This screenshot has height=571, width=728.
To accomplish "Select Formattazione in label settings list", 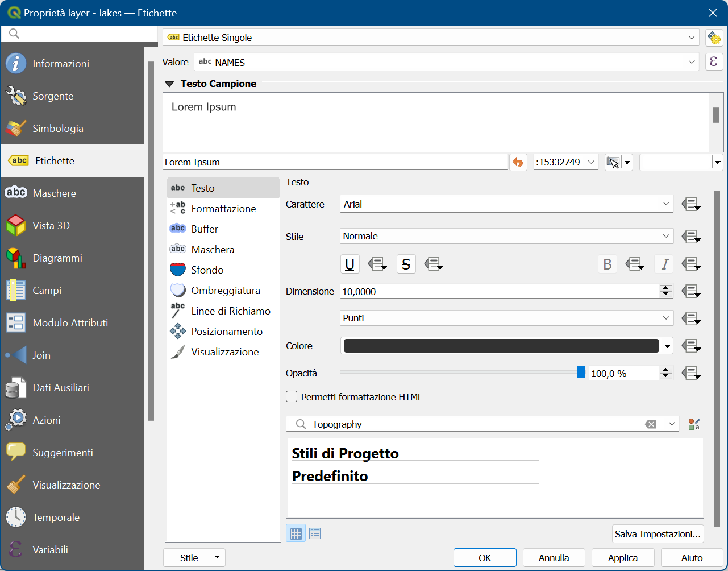I will click(223, 209).
